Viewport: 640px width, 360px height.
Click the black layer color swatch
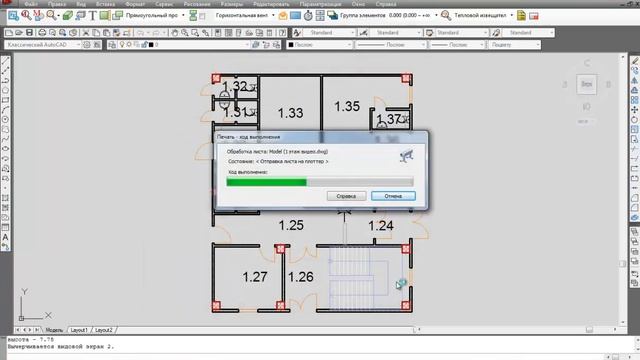151,44
